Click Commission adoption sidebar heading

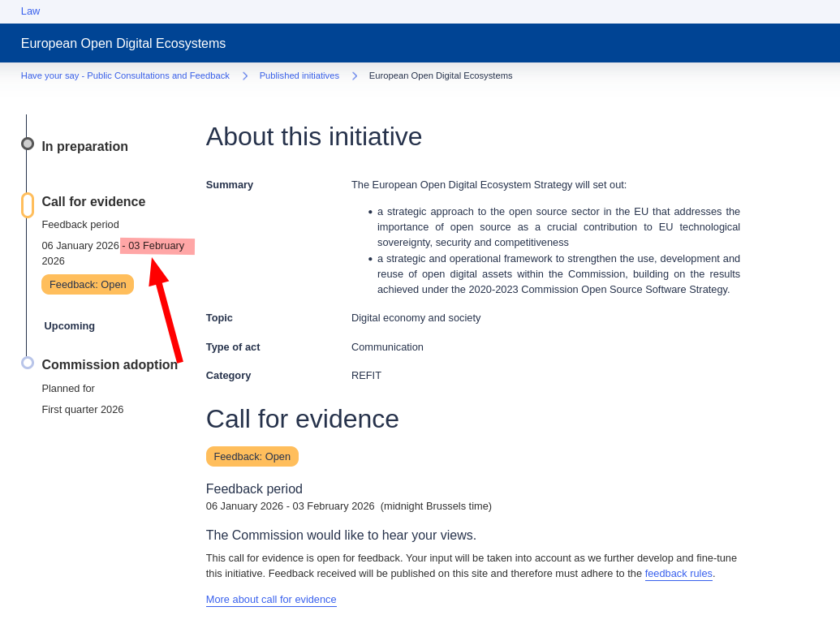(110, 365)
